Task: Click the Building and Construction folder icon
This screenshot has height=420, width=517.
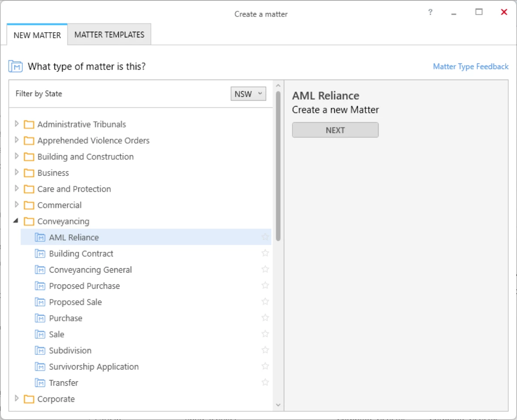Action: (x=29, y=157)
